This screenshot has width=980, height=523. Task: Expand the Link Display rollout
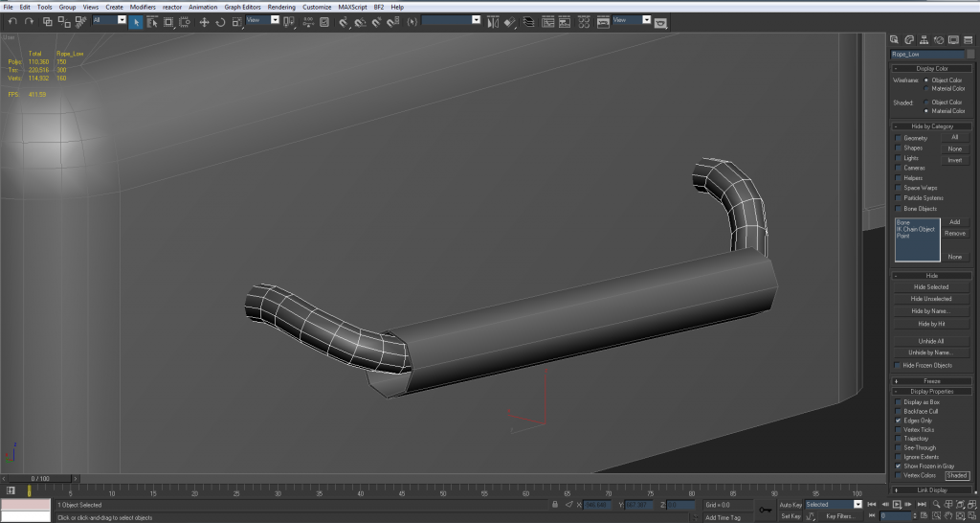(931, 489)
